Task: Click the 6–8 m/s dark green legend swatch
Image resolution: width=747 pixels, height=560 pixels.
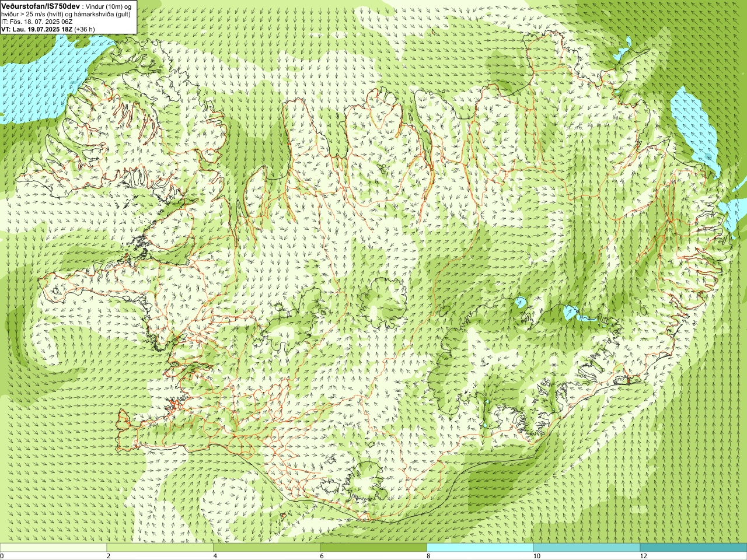Action: coord(373,548)
